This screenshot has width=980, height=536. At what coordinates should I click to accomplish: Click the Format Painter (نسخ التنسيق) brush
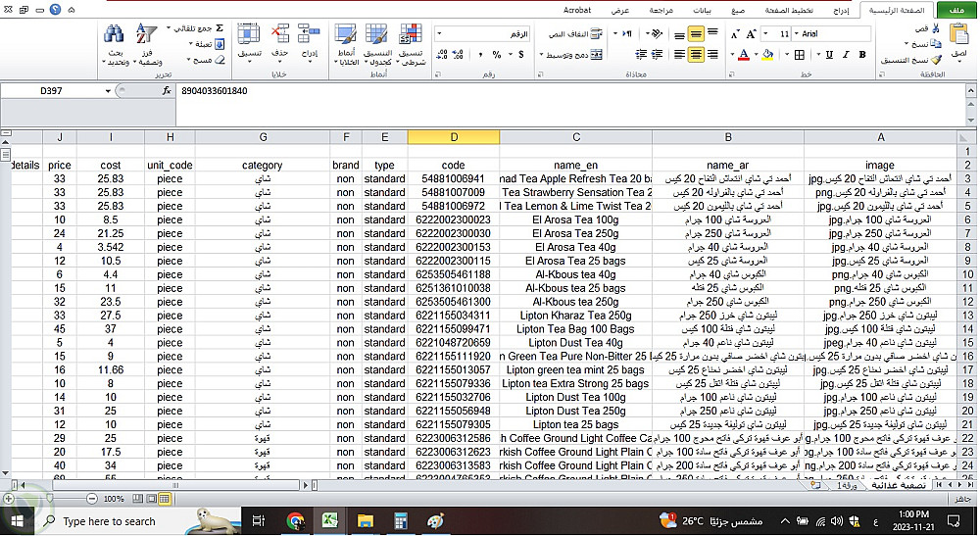(x=936, y=60)
